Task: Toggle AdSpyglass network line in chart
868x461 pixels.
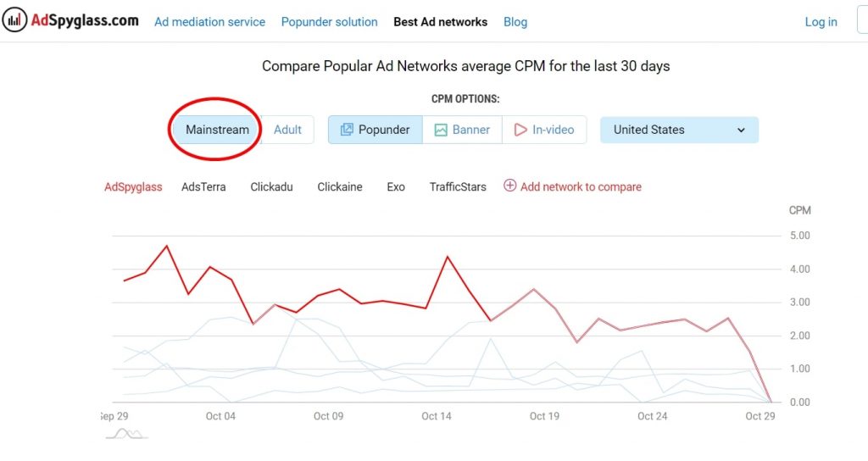Action: click(133, 187)
